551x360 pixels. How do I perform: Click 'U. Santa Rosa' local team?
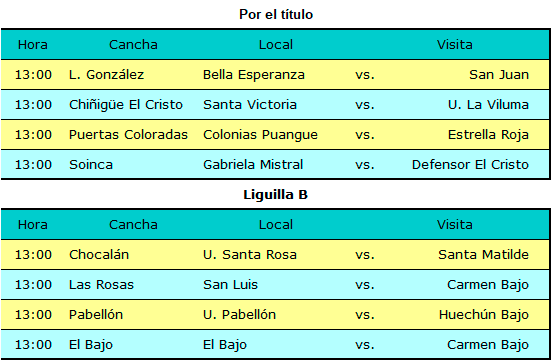(250, 255)
